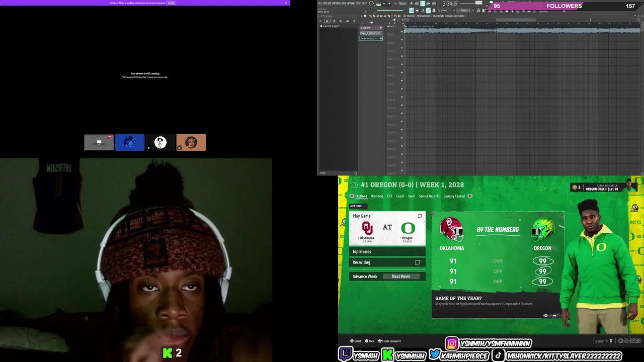Click Create Savepoint at bottom of game

389,341
